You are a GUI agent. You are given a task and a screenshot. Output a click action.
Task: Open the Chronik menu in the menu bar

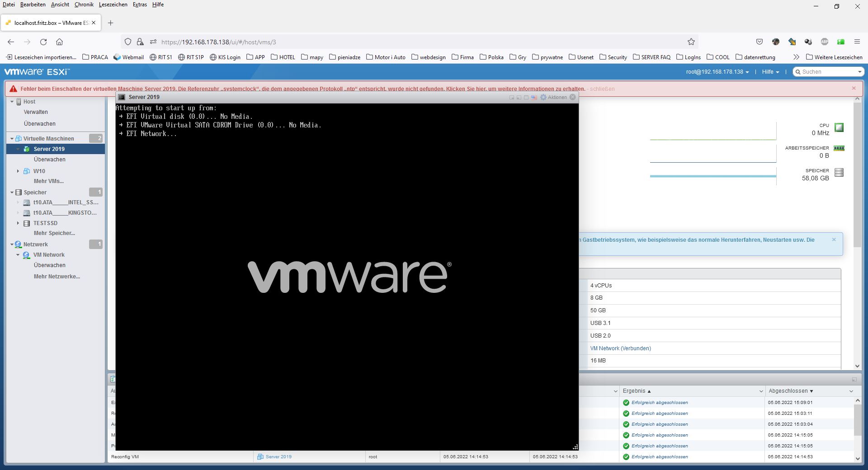point(84,5)
